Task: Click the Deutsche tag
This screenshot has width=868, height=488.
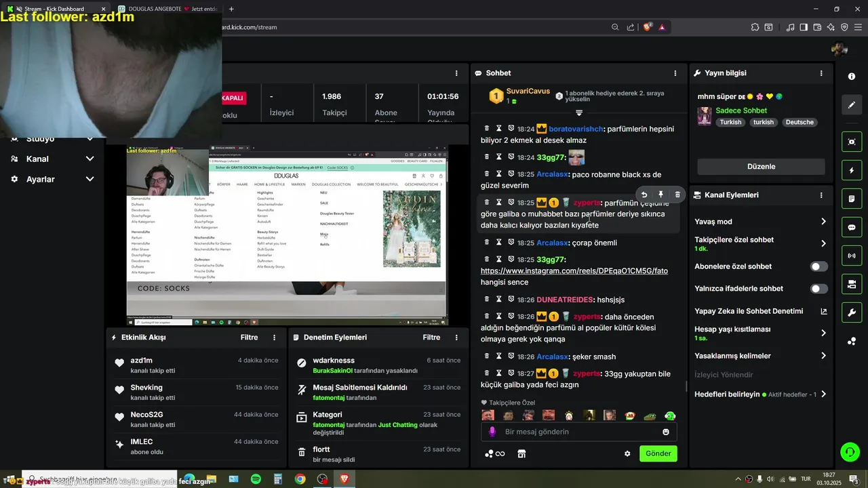Action: point(800,123)
